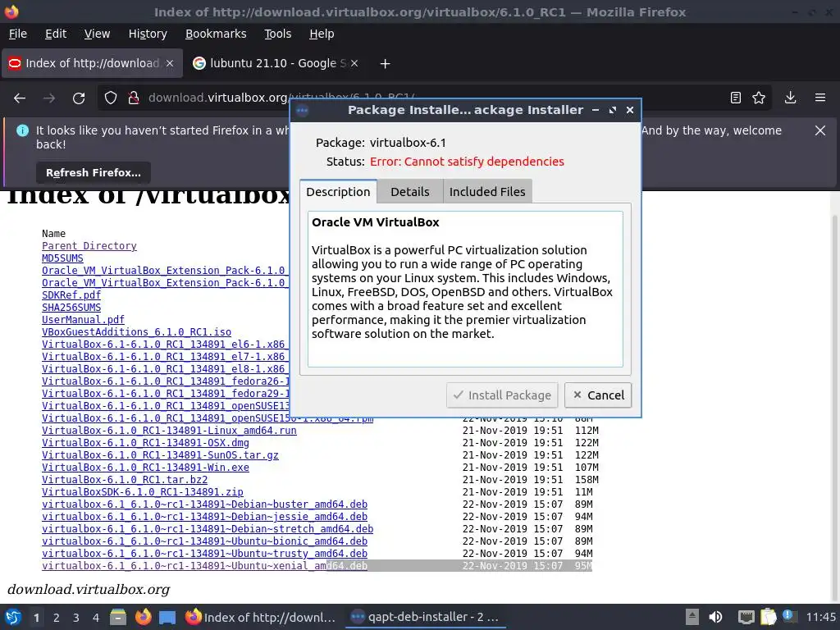Click the insecure connection padlock icon
Image resolution: width=840 pixels, height=630 pixels.
coord(134,98)
